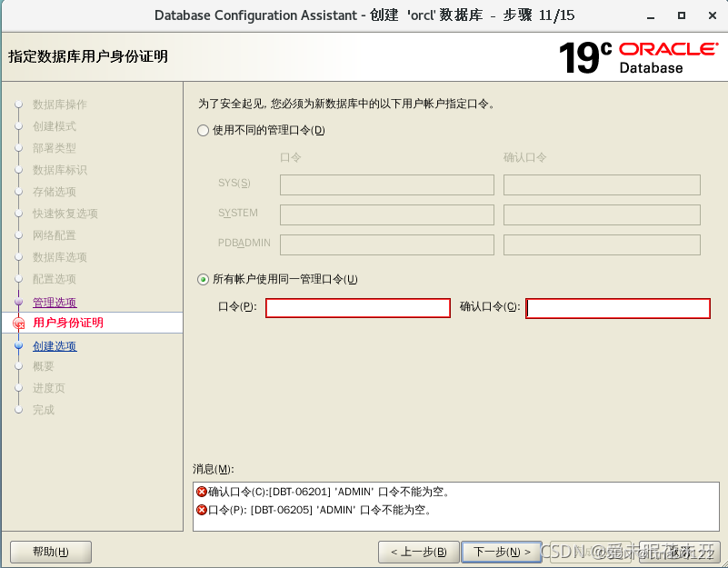Go back with 上一步(B) button
This screenshot has height=568, width=728.
(419, 552)
